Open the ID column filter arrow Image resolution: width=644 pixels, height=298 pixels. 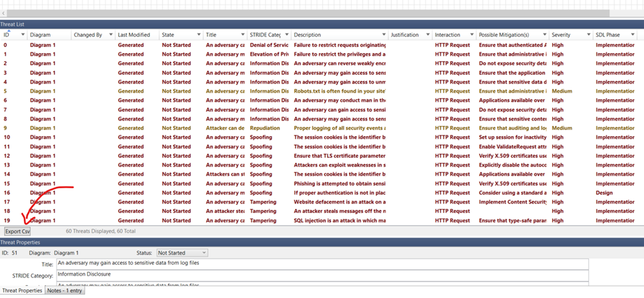point(23,35)
